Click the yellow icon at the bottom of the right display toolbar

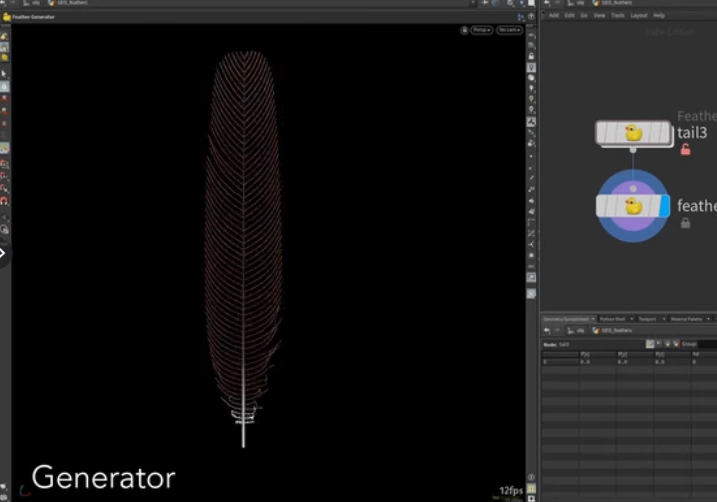pos(531,489)
